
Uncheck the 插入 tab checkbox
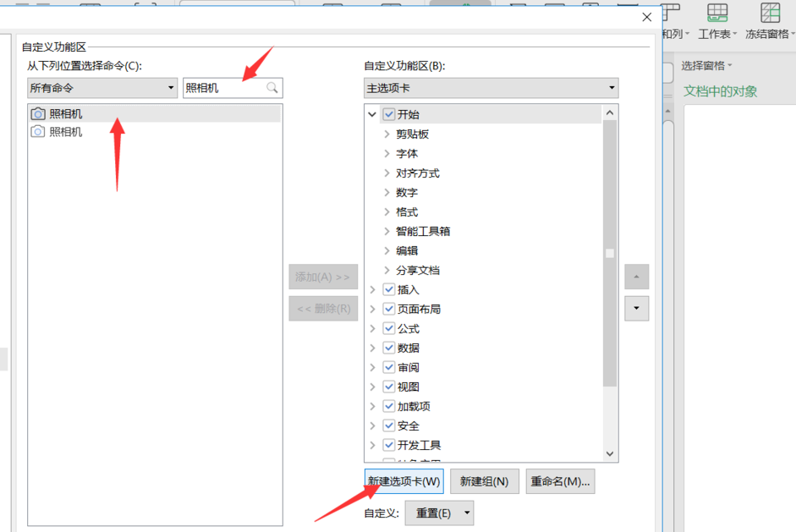[388, 288]
